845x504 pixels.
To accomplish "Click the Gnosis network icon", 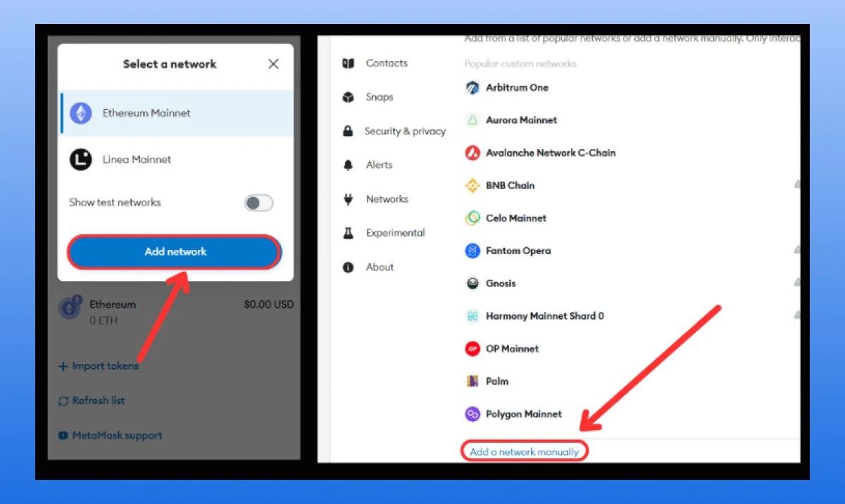I will 472,284.
